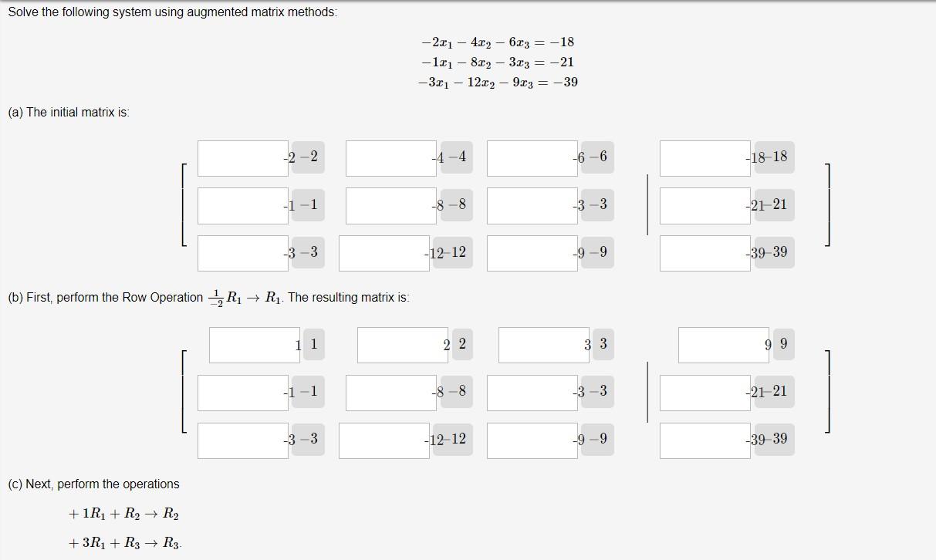Select the -8 entry box in the initial matrix

click(x=390, y=205)
